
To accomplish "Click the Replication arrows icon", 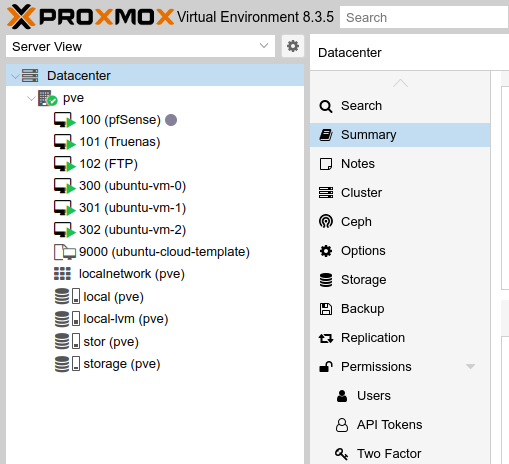I will (x=326, y=338).
